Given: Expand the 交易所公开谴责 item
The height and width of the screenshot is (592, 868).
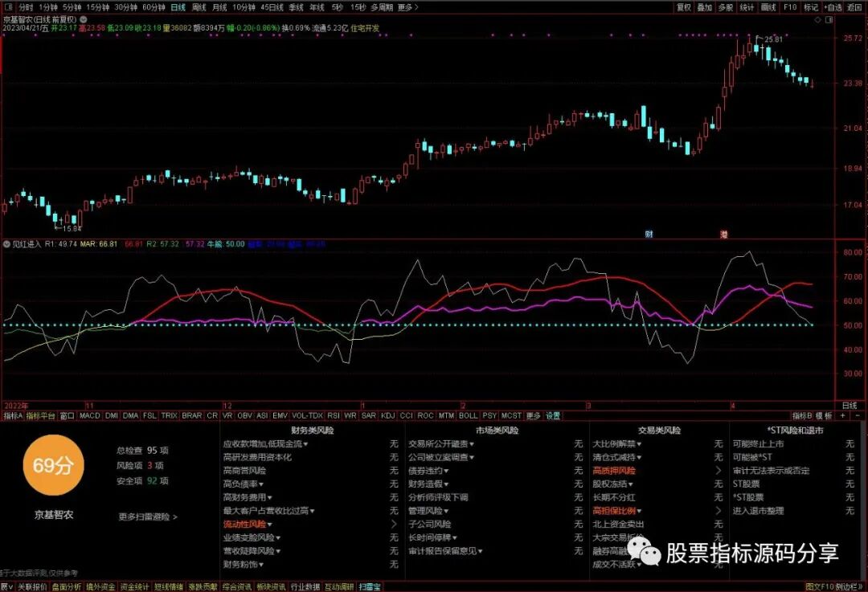Looking at the screenshot, I should (441, 443).
